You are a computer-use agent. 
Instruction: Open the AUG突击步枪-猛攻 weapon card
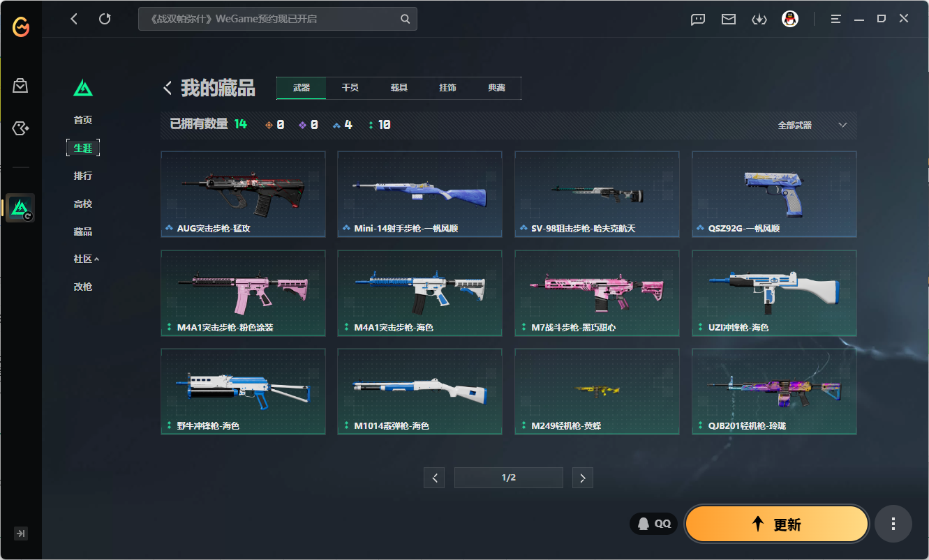tap(243, 195)
